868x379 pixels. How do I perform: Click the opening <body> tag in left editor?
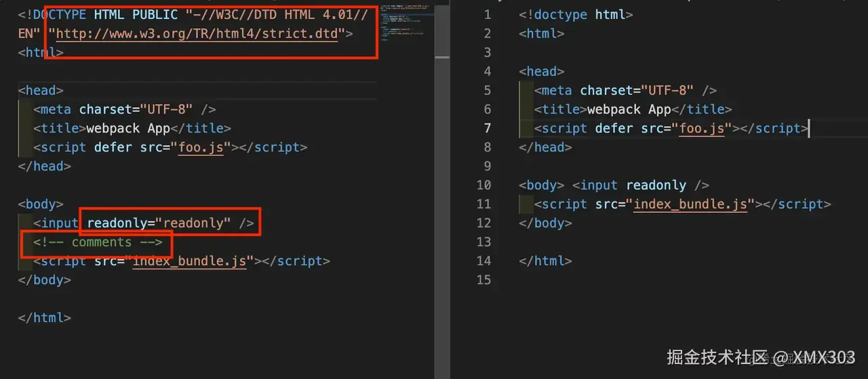(x=41, y=204)
